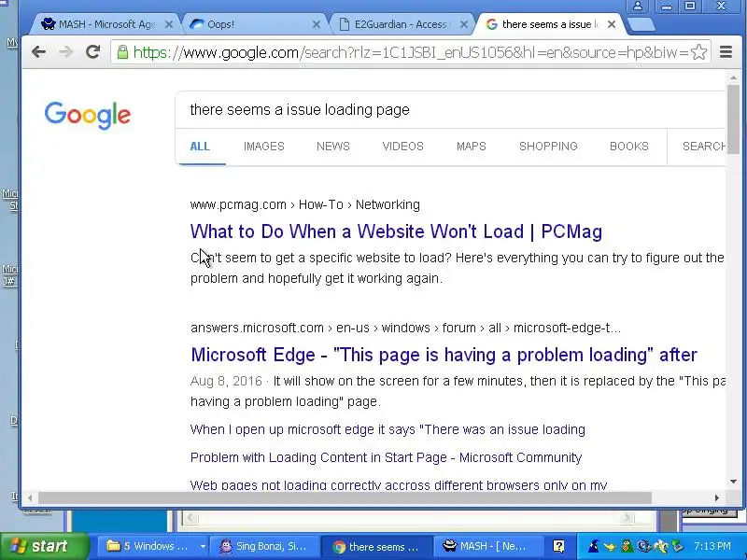Click the vertical scrollbar up arrow
Screen dimensions: 747x560
[733, 77]
